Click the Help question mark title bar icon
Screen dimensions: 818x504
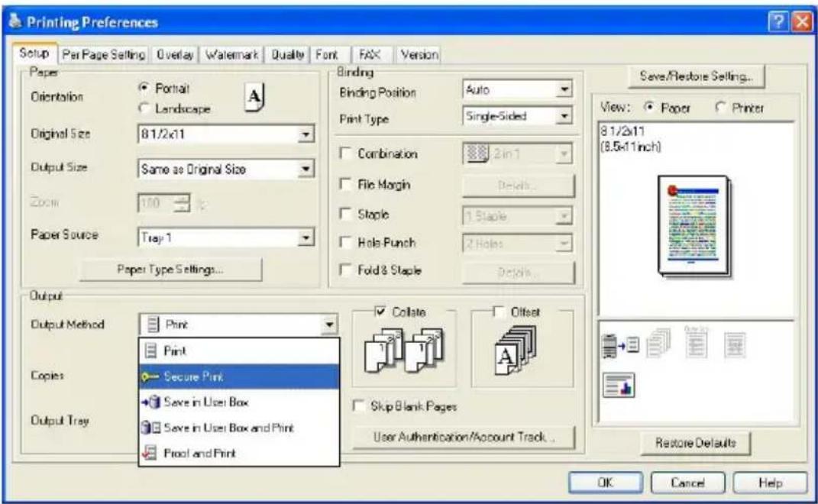click(x=778, y=21)
